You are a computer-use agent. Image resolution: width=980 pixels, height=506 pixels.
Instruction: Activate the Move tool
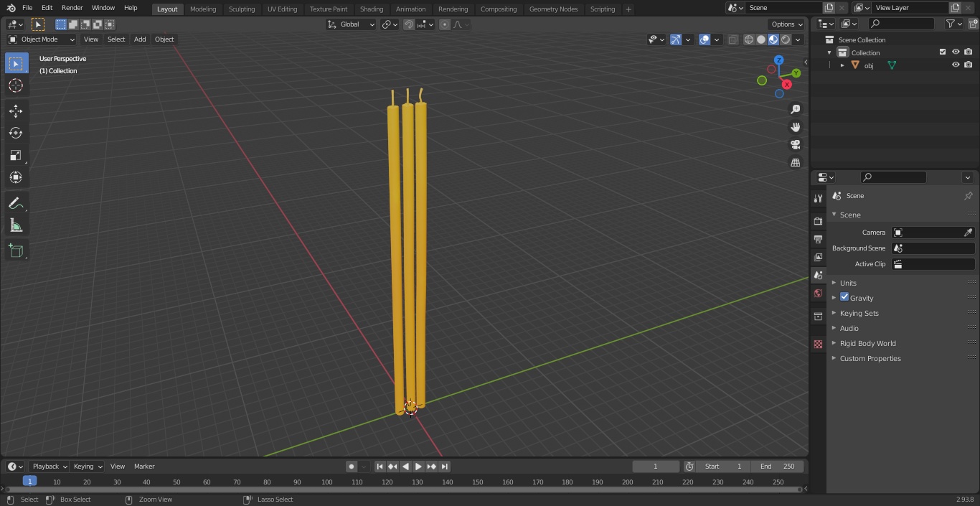pos(16,111)
